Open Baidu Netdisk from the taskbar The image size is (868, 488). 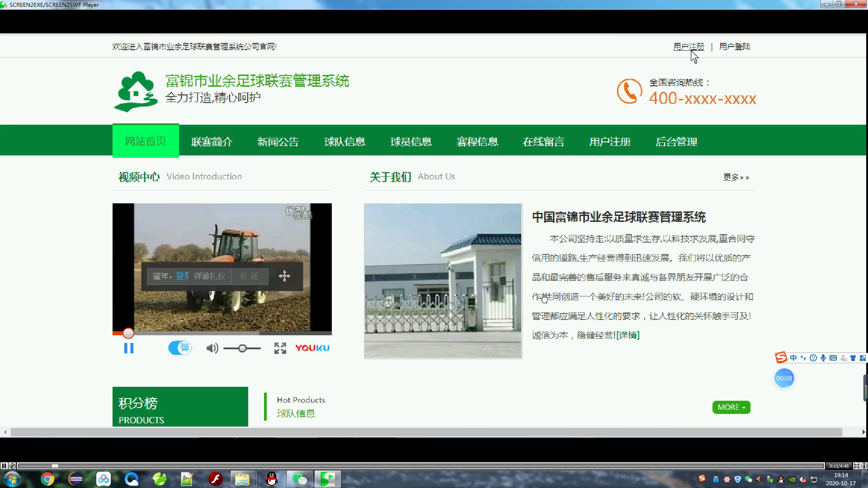coord(104,479)
